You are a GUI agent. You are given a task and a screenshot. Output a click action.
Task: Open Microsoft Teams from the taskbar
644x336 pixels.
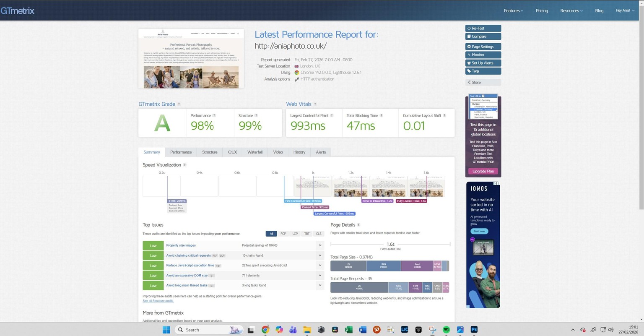click(293, 330)
